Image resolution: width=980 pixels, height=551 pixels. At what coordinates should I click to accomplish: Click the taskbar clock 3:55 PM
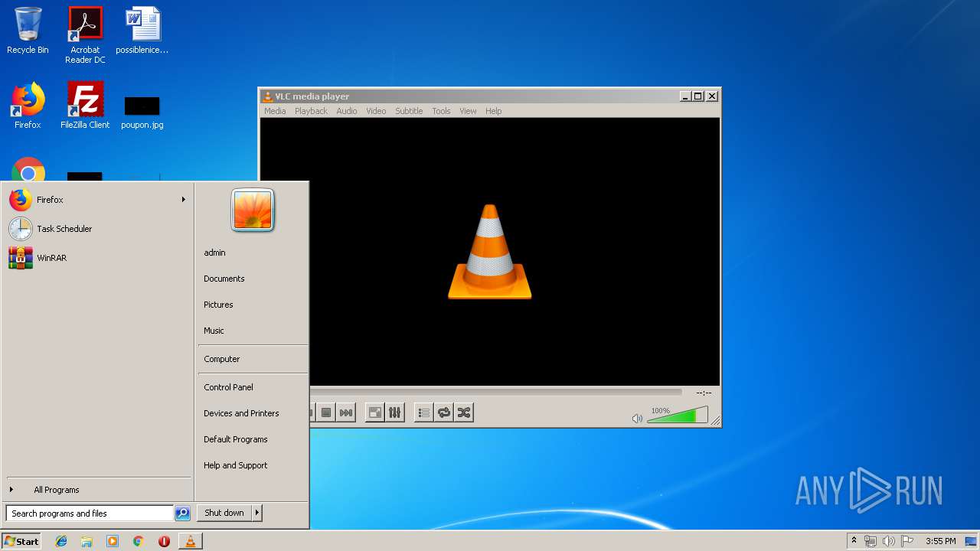(x=940, y=541)
